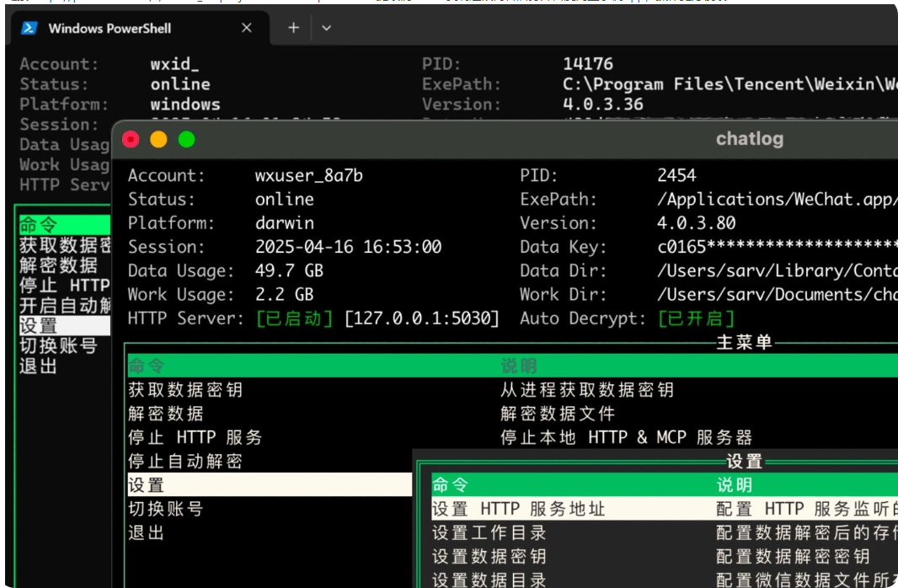Click server address [127.0.0.1:5030]

coord(422,318)
